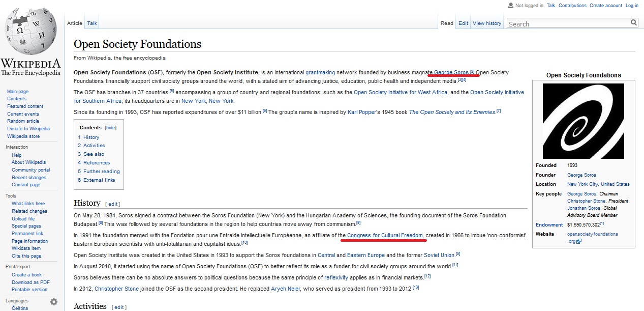Viewport: 644px width, 311px height.
Task: Open the Wikipedia store link
Action: [x=23, y=136]
